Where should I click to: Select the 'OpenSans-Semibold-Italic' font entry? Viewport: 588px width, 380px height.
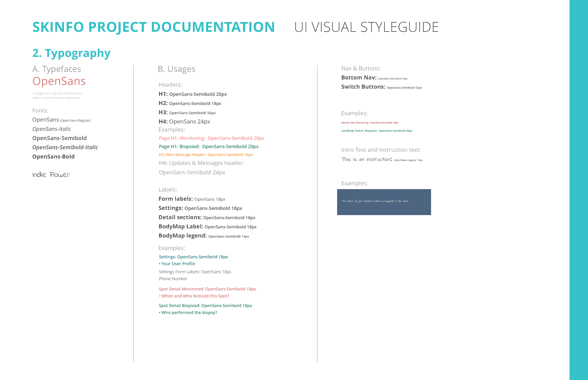tap(65, 147)
